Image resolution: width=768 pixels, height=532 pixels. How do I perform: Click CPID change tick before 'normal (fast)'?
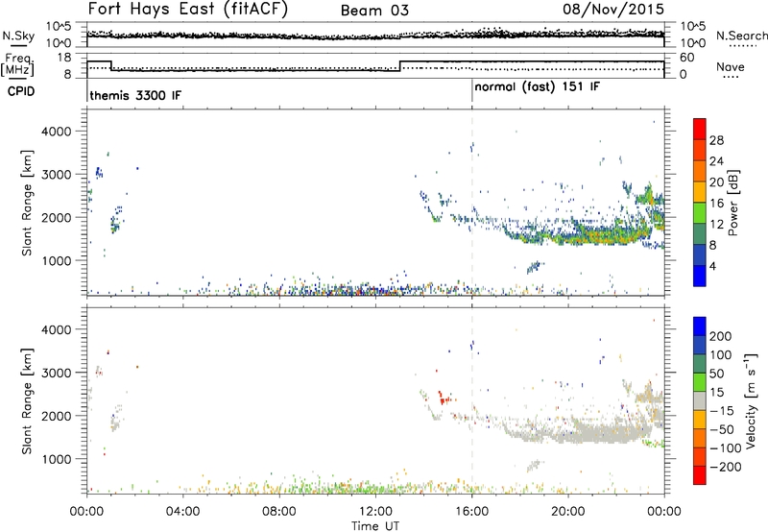pyautogui.click(x=472, y=91)
